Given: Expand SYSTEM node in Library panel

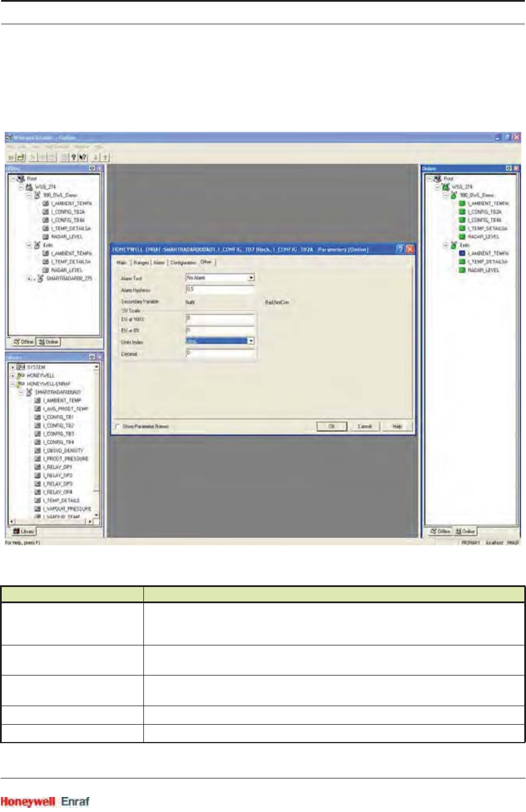Looking at the screenshot, I should click(13, 367).
